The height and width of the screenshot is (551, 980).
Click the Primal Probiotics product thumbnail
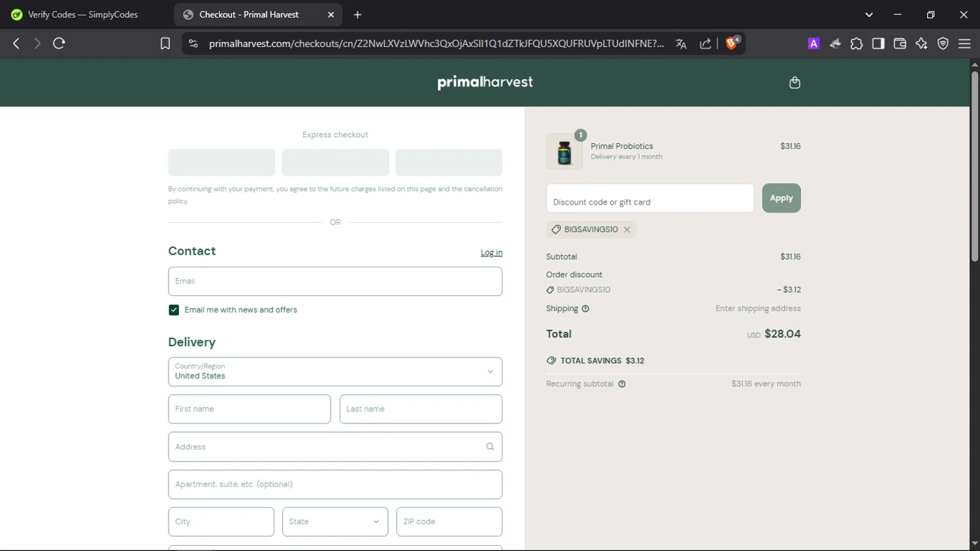(564, 152)
